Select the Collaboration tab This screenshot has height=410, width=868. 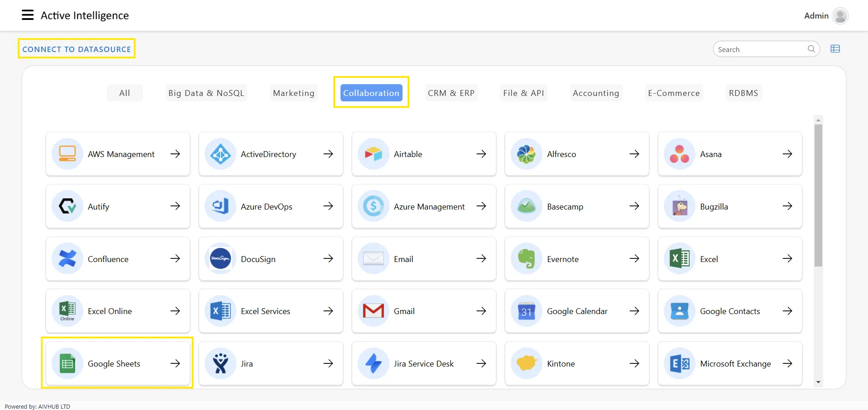point(371,93)
